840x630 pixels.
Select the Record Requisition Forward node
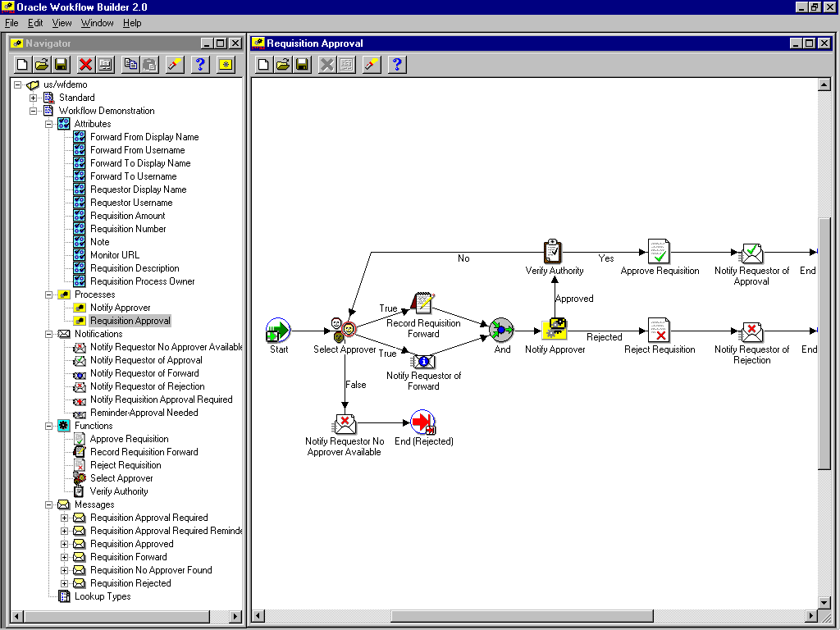pos(422,304)
